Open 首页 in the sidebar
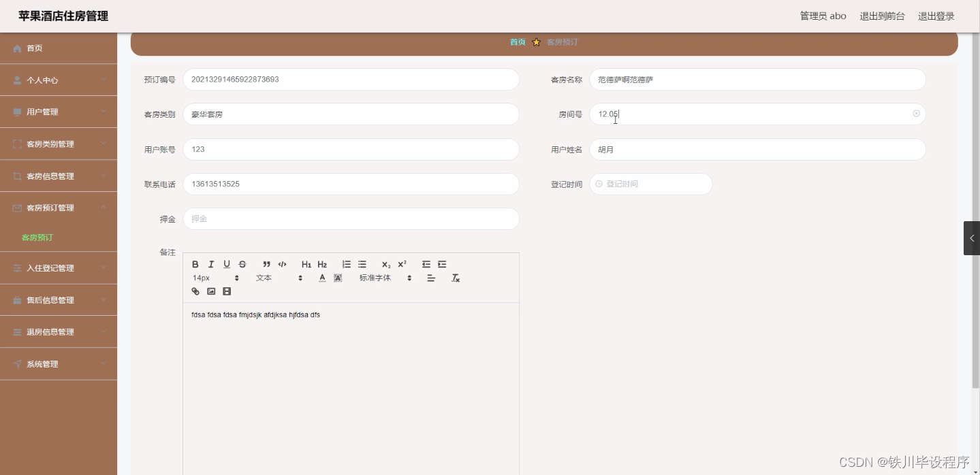980x475 pixels. (x=59, y=48)
